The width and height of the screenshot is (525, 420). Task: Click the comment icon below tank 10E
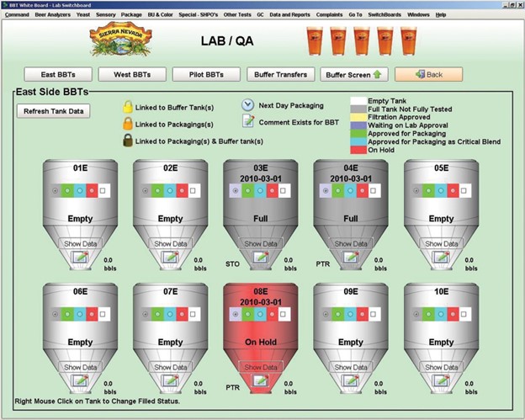(x=442, y=381)
